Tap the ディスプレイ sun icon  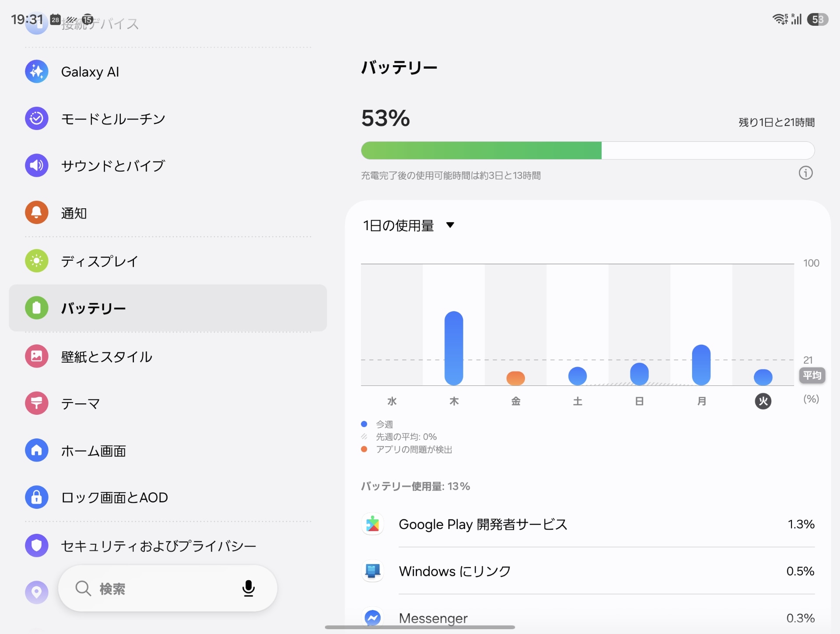pyautogui.click(x=37, y=261)
